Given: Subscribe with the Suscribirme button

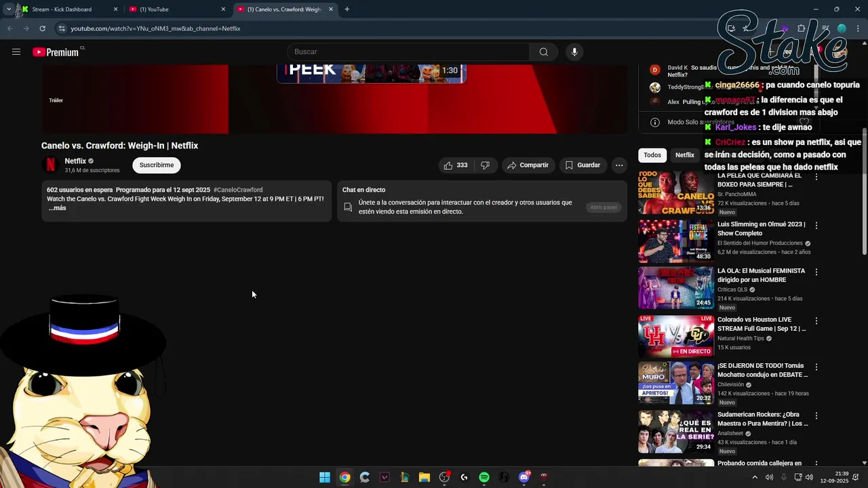Looking at the screenshot, I should click(157, 165).
